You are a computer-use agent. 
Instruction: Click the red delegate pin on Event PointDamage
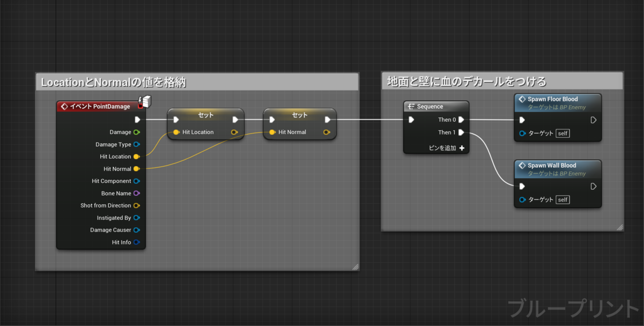tap(140, 107)
